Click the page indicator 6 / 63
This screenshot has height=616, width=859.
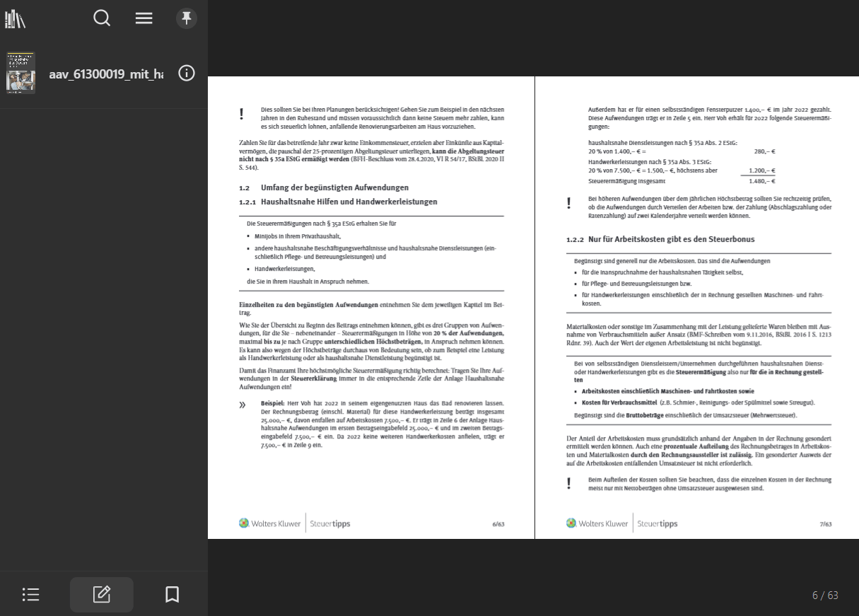[824, 595]
